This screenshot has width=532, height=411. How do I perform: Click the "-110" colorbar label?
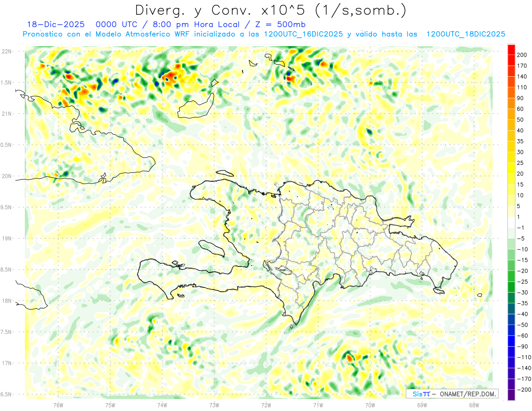tap(524, 357)
